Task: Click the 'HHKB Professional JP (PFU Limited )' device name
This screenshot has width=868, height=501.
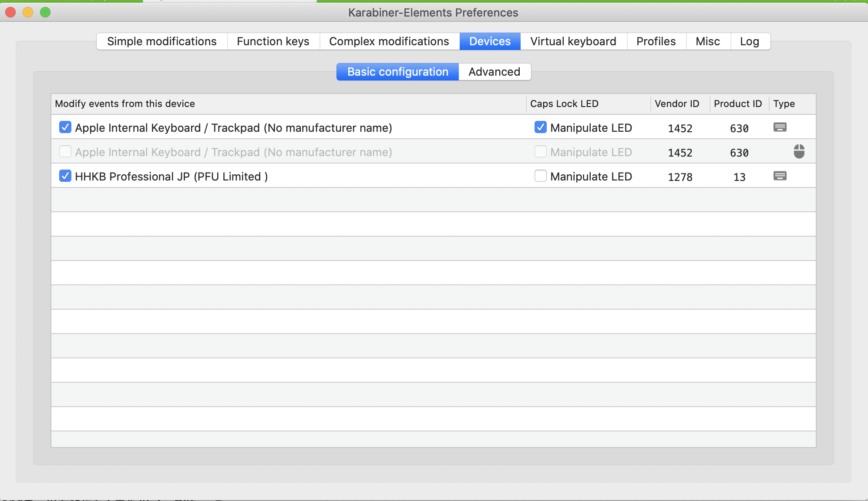Action: pos(172,177)
